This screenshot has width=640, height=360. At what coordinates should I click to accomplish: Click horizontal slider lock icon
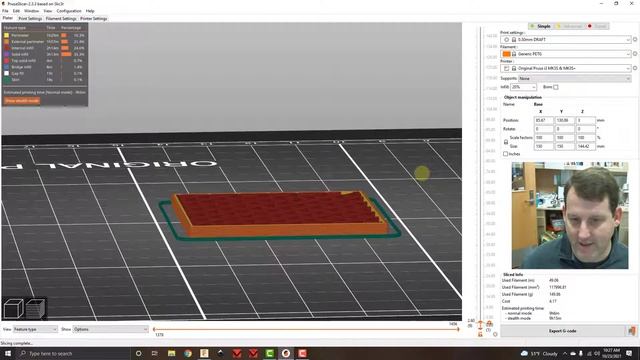480,334
